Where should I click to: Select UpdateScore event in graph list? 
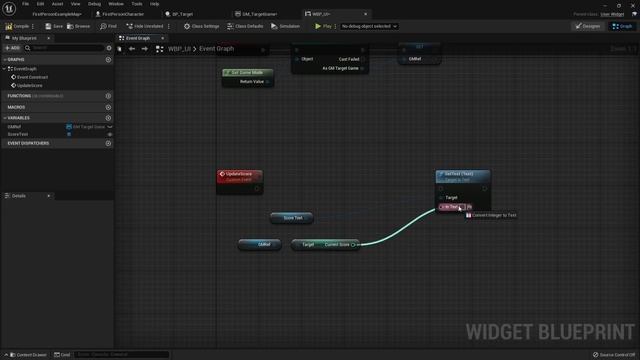pyautogui.click(x=29, y=85)
